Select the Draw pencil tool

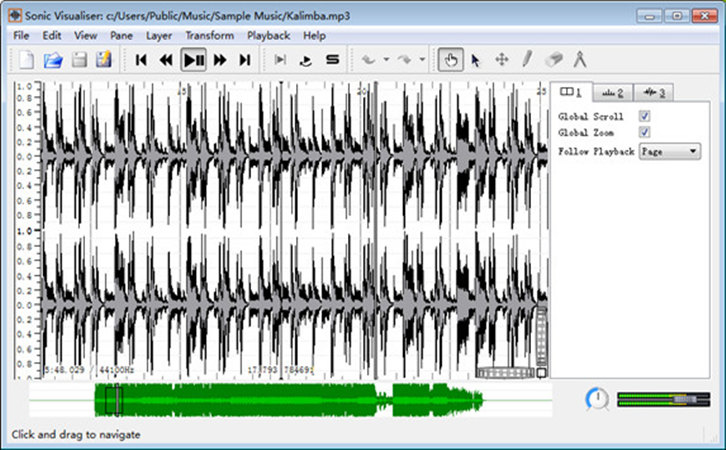pyautogui.click(x=527, y=59)
